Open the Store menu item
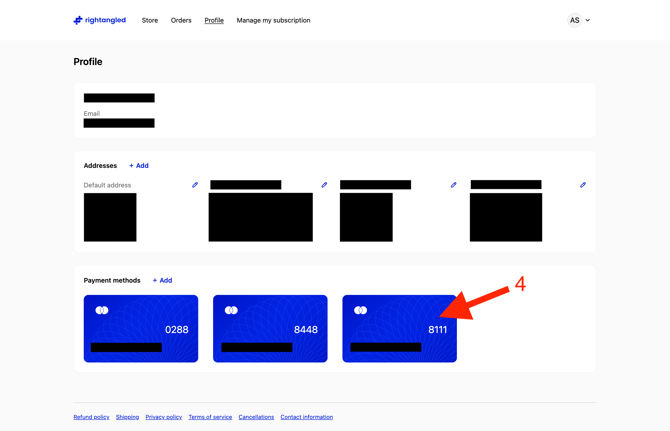Image resolution: width=670 pixels, height=431 pixels. point(150,20)
